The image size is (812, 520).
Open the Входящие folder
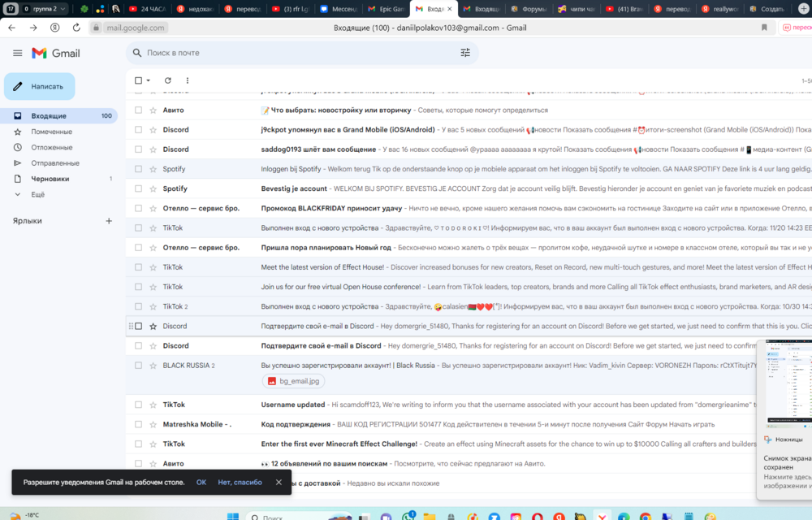click(60, 116)
